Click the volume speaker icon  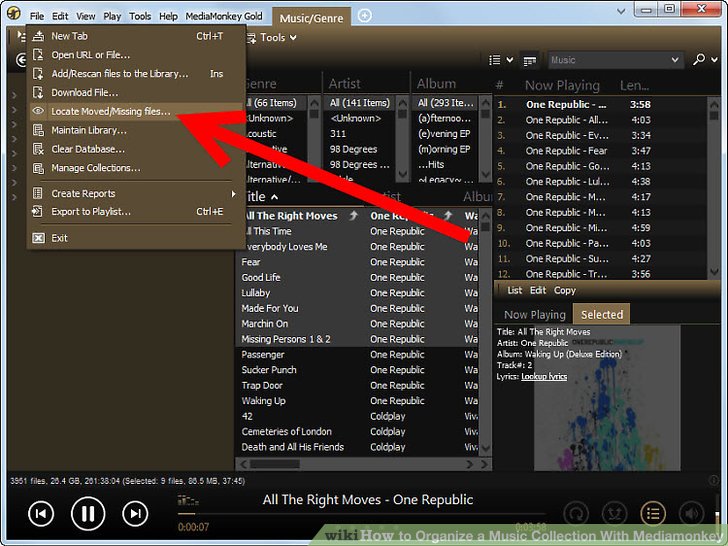click(x=691, y=514)
